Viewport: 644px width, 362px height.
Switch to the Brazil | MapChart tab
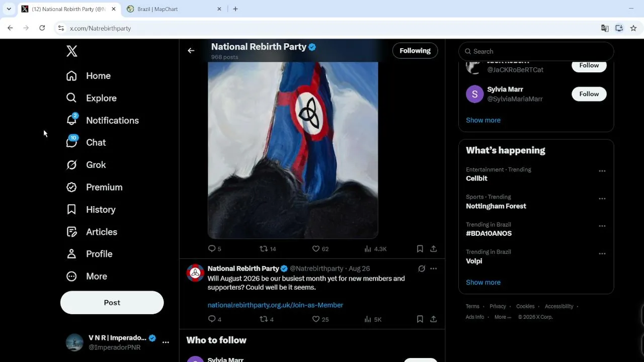tap(174, 9)
